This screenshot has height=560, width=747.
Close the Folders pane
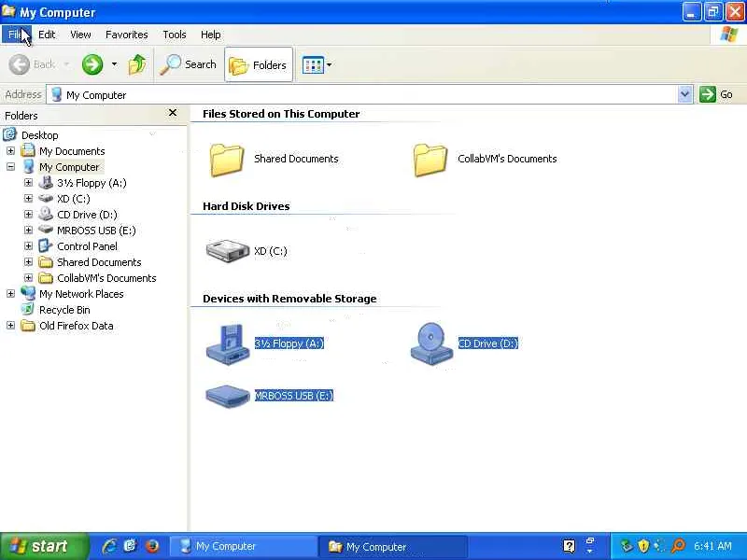coord(173,113)
